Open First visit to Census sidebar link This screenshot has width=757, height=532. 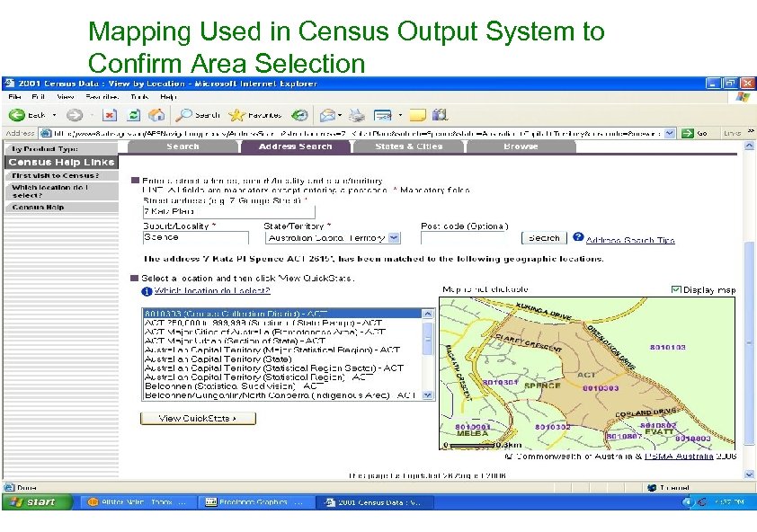tap(61, 176)
